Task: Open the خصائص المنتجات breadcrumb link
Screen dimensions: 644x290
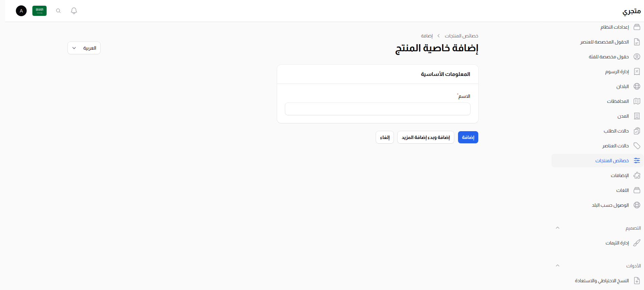Action: click(461, 36)
